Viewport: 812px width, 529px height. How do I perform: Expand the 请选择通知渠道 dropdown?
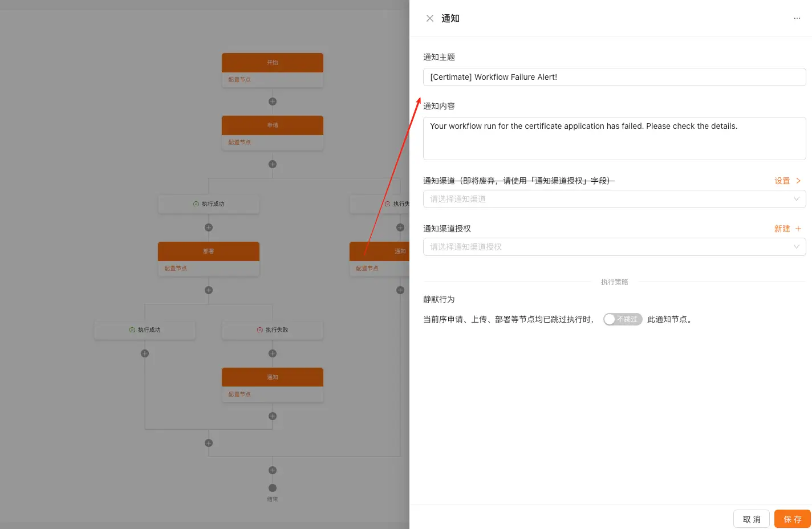click(614, 199)
